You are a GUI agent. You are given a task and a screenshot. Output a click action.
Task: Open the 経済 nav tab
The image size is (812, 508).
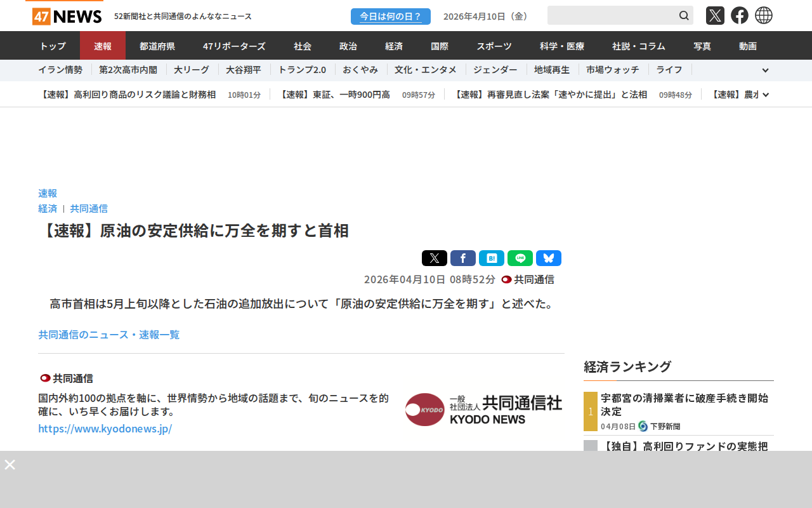[394, 46]
